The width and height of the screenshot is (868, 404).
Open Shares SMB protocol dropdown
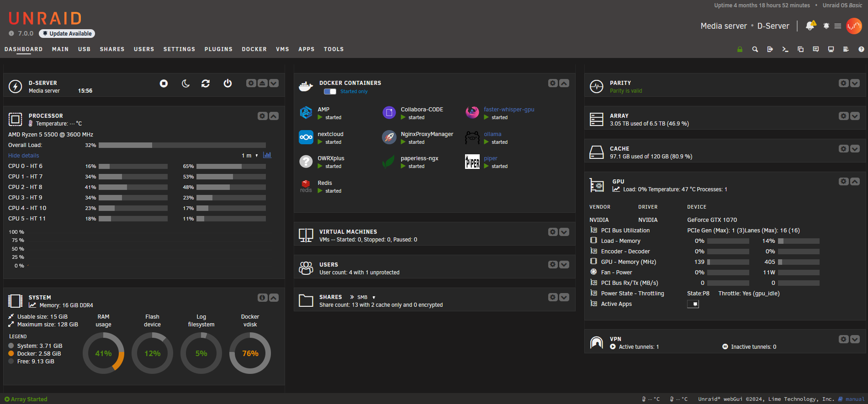[366, 297]
